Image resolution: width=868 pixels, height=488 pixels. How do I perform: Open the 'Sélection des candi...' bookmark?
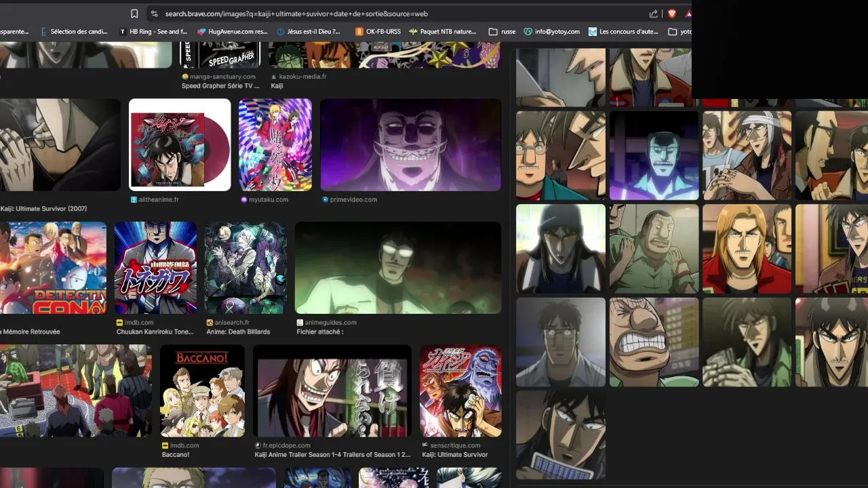tap(74, 31)
